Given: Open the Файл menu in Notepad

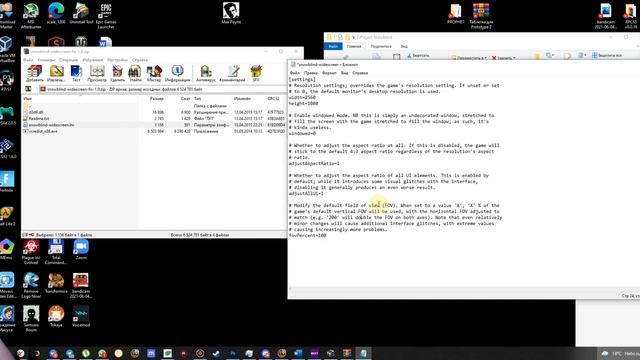Looking at the screenshot, I should tap(294, 73).
